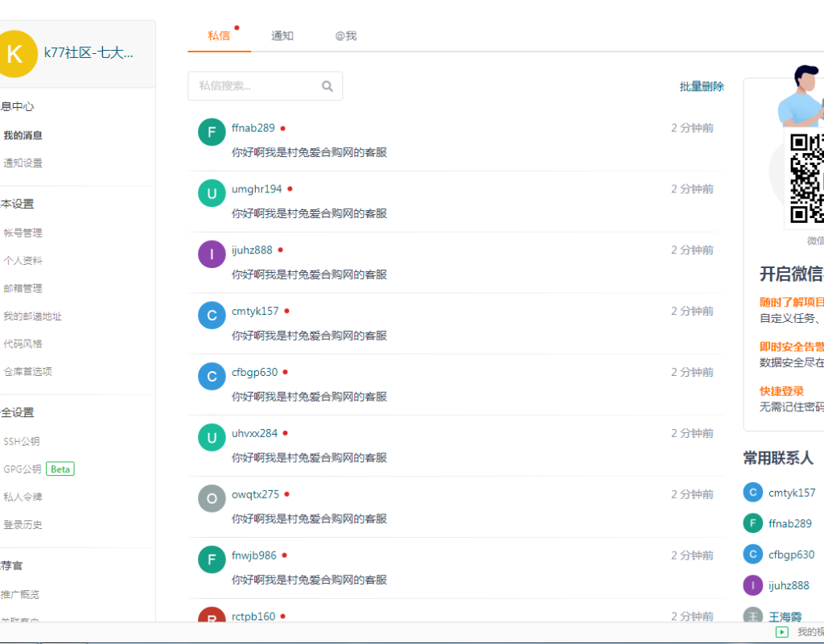Open the 通知设置 sidebar item
Screen dimensions: 824x644
tap(23, 163)
